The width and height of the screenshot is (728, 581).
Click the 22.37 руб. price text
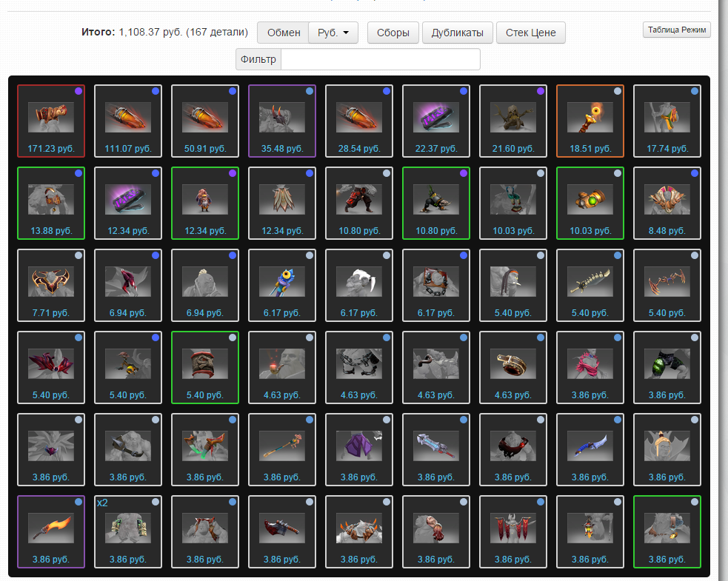[436, 149]
